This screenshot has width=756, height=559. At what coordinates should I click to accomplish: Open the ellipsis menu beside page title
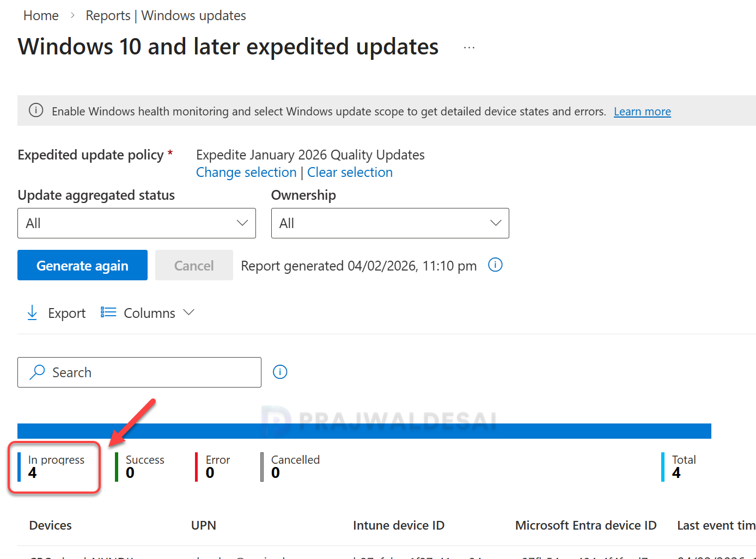469,48
